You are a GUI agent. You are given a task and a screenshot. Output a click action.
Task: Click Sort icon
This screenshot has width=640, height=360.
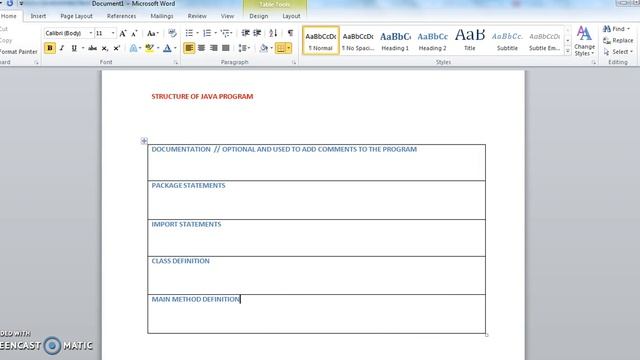(x=273, y=33)
